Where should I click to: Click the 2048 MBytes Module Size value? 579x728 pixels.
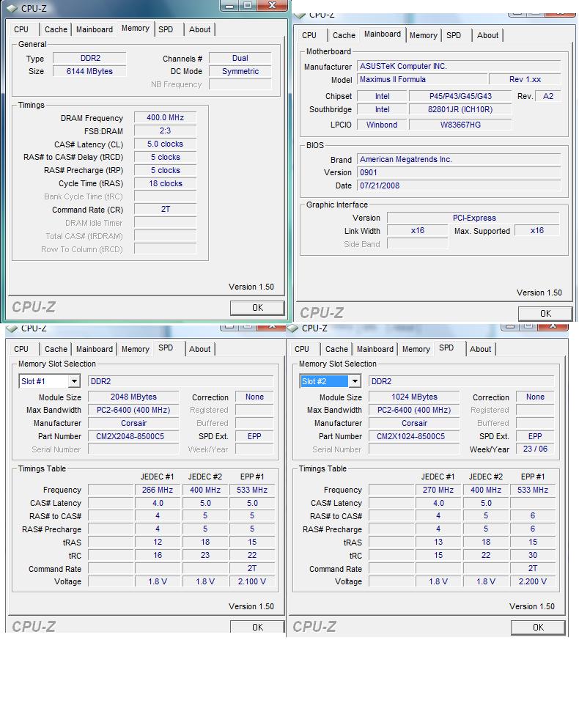[x=133, y=397]
